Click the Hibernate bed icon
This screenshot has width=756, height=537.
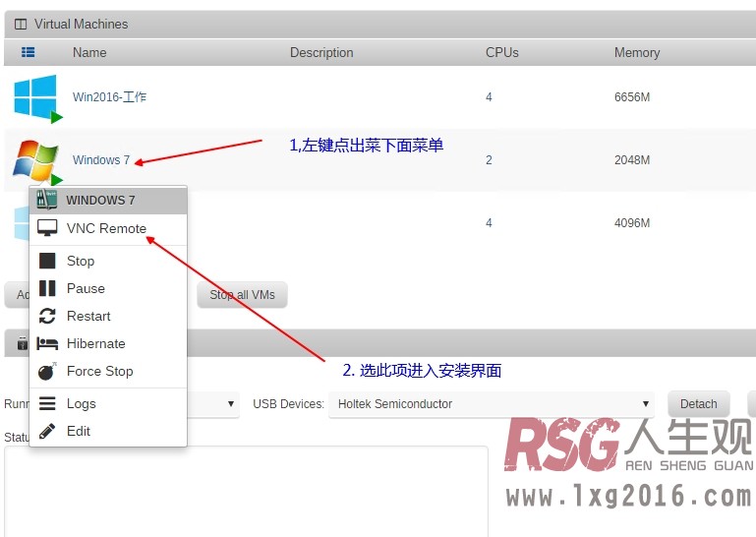point(47,343)
